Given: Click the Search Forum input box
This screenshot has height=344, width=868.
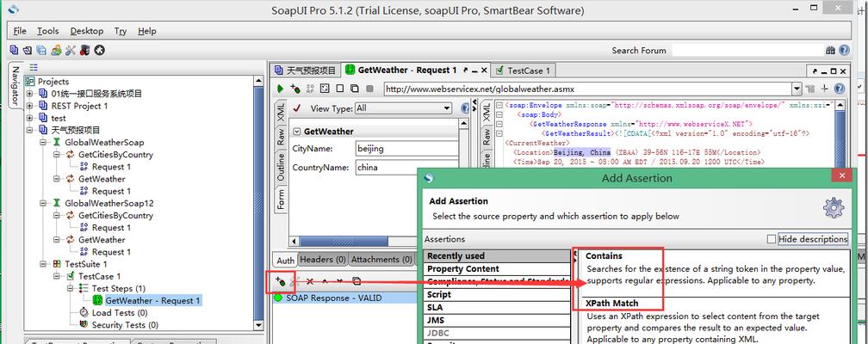Looking at the screenshot, I should [x=747, y=51].
